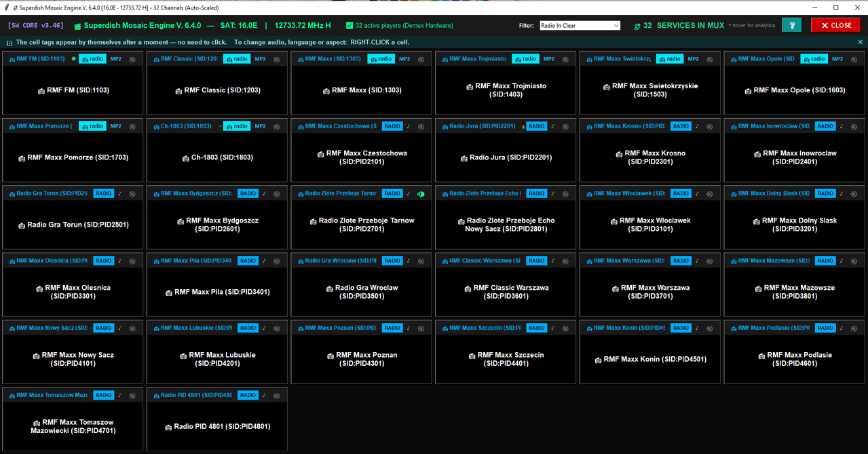Click the music note icon on RMF Maxx Olesnica cell
The height and width of the screenshot is (454, 868).
(x=119, y=261)
